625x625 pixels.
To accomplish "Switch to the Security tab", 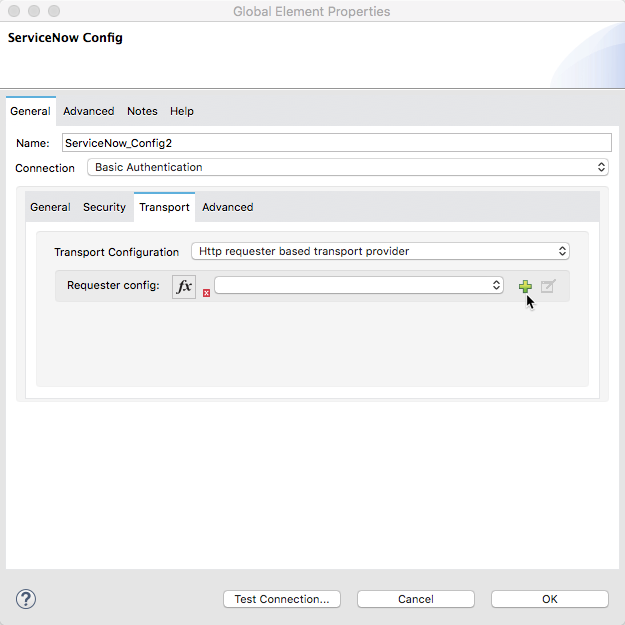I will [104, 207].
